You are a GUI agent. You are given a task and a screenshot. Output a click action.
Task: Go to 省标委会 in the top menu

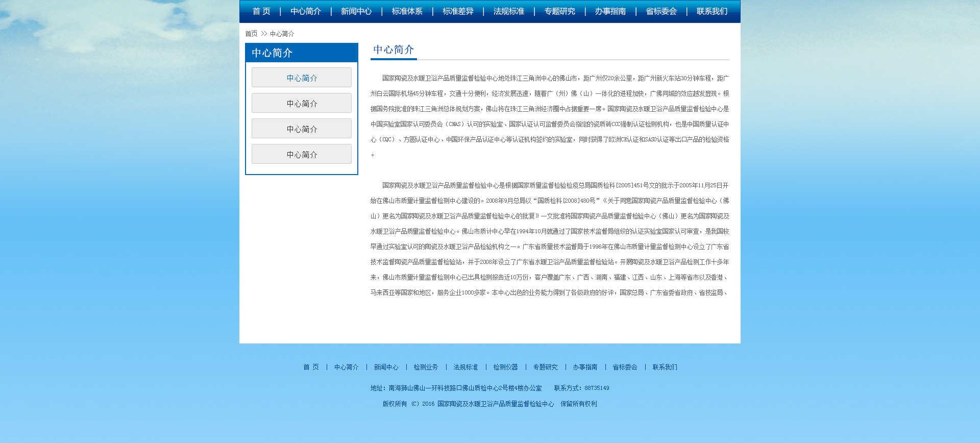click(x=661, y=11)
